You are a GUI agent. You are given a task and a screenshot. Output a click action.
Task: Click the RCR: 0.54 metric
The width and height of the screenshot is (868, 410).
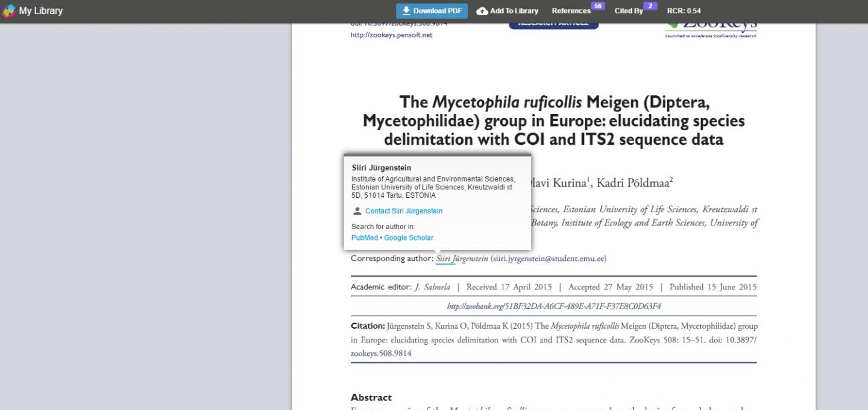(684, 11)
